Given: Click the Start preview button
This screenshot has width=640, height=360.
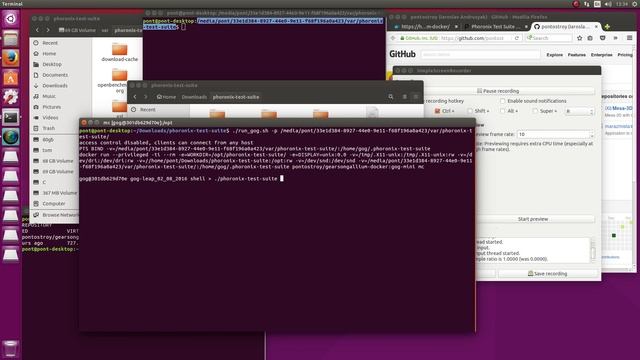Looking at the screenshot, I should tap(533, 219).
